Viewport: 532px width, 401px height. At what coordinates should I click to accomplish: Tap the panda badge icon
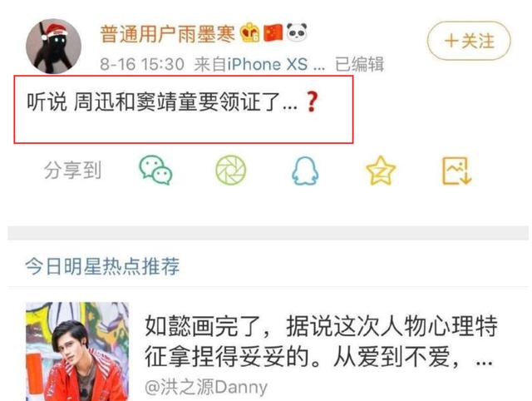297,32
